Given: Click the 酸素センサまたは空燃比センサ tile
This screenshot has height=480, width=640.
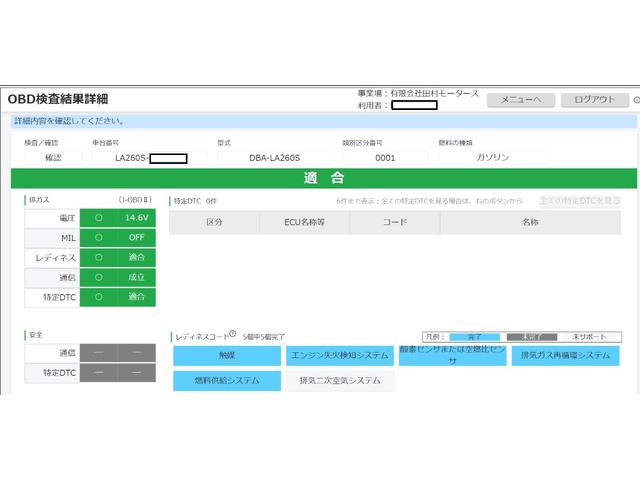Looking at the screenshot, I should pyautogui.click(x=452, y=356).
